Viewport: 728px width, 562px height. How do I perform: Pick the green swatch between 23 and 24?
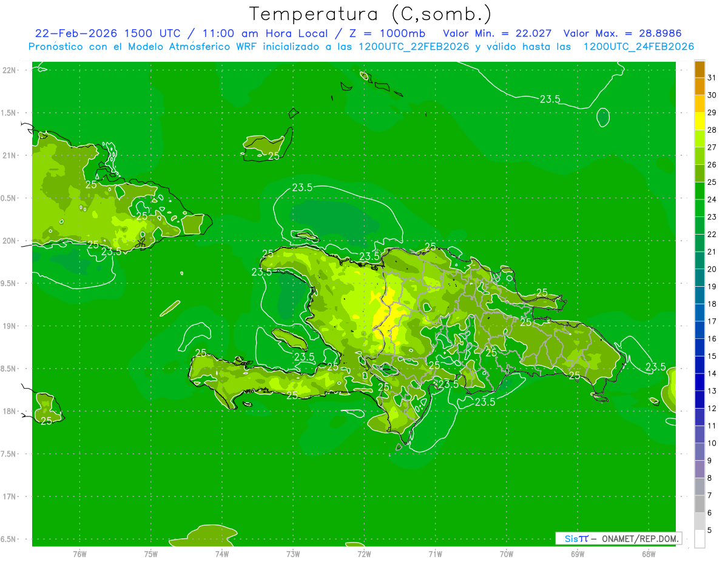pyautogui.click(x=699, y=208)
